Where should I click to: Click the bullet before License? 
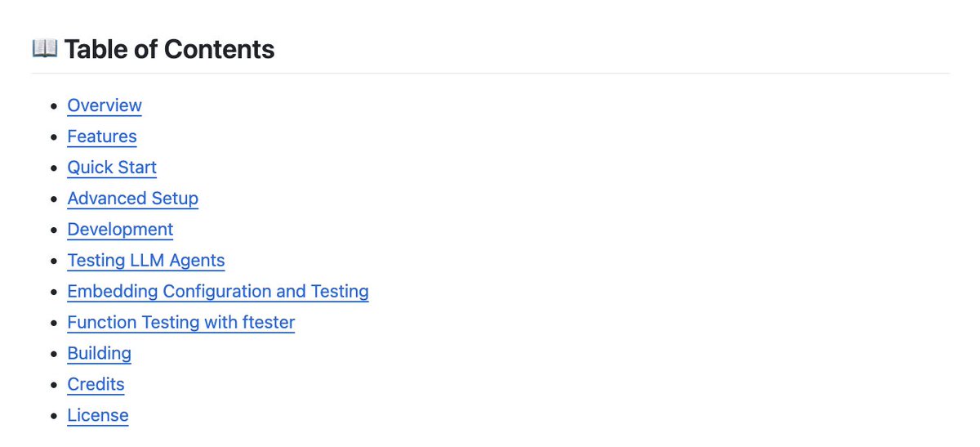[x=54, y=417]
